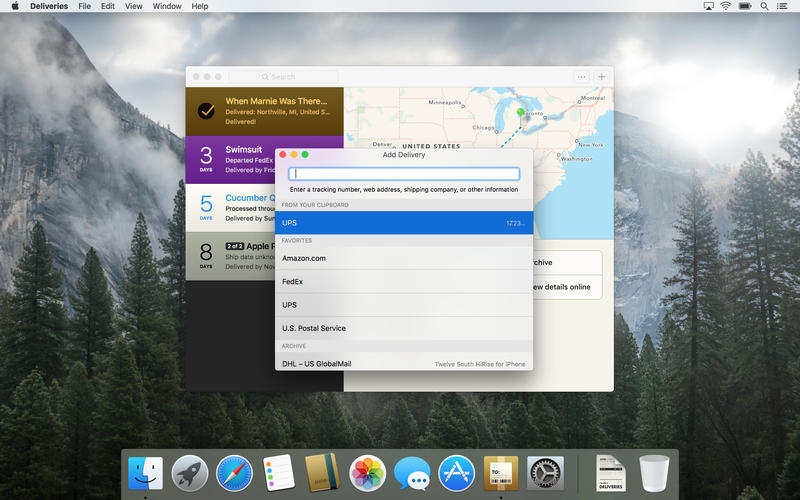800x500 pixels.
Task: Click the battery status icon
Action: [x=745, y=6]
